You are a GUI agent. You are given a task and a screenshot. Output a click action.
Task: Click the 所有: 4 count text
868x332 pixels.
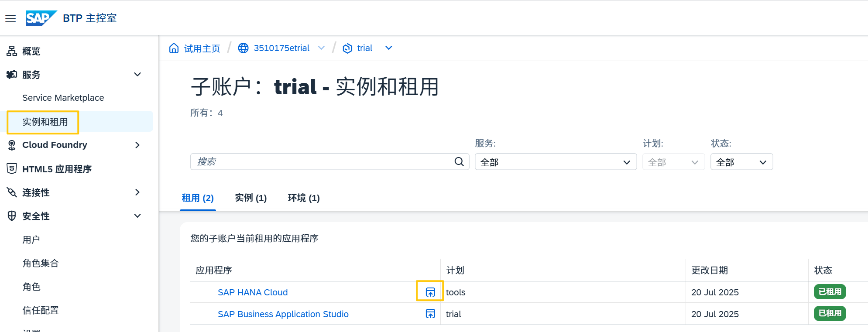click(x=206, y=113)
